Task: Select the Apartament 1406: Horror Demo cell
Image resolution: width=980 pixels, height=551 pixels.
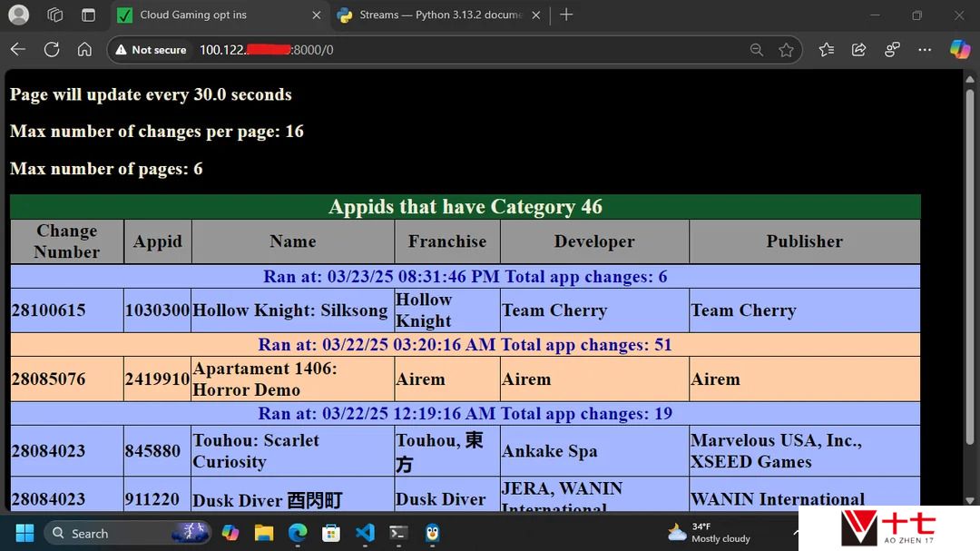Action: click(x=292, y=379)
